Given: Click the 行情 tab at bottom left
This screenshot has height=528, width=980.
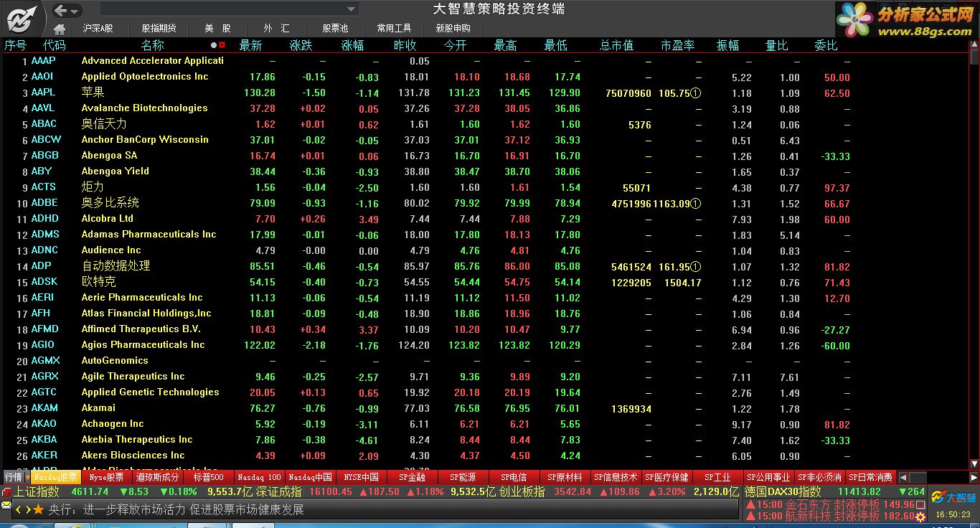Looking at the screenshot, I should [14, 477].
